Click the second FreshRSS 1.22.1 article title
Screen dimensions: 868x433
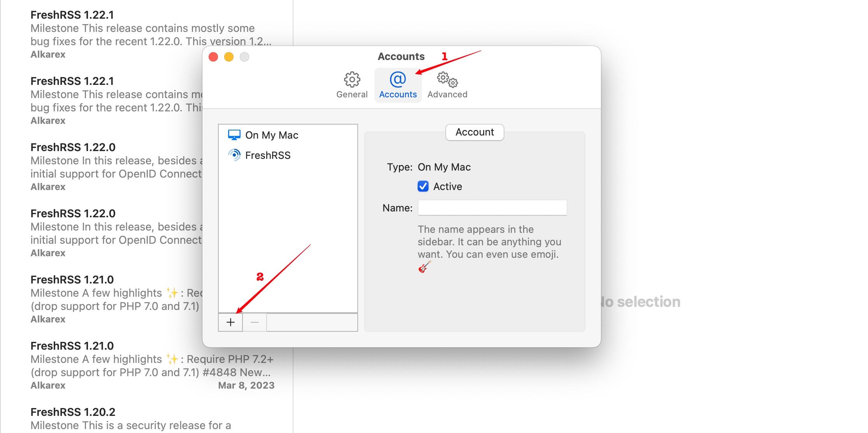[x=72, y=81]
